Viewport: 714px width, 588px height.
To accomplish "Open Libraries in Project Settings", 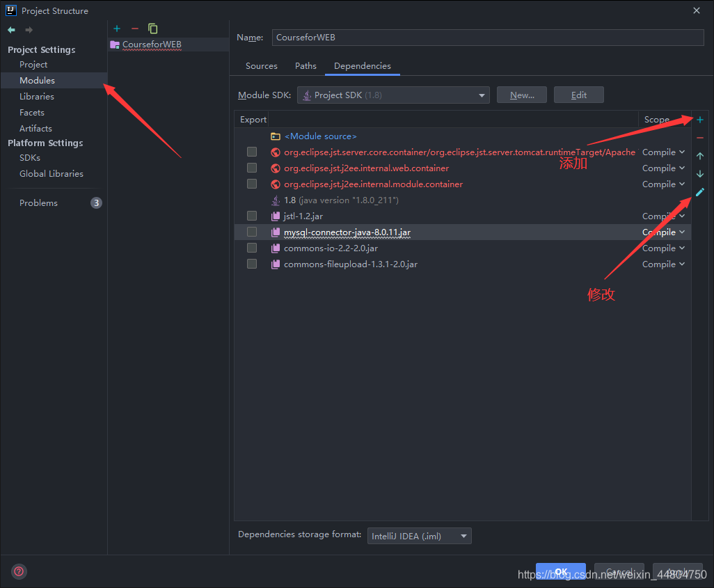I will coord(36,97).
